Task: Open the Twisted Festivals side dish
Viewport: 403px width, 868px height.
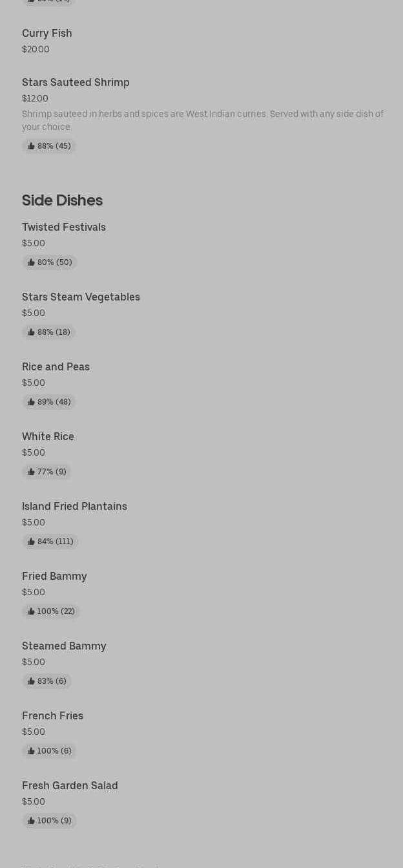Action: [x=64, y=227]
